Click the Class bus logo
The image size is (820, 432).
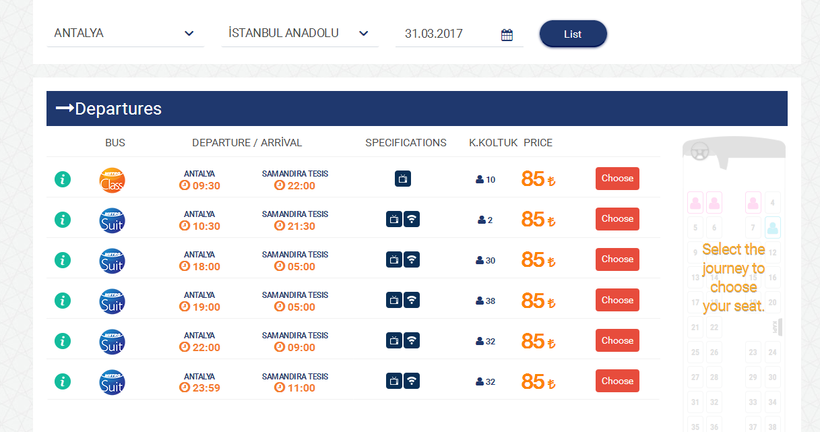(112, 180)
